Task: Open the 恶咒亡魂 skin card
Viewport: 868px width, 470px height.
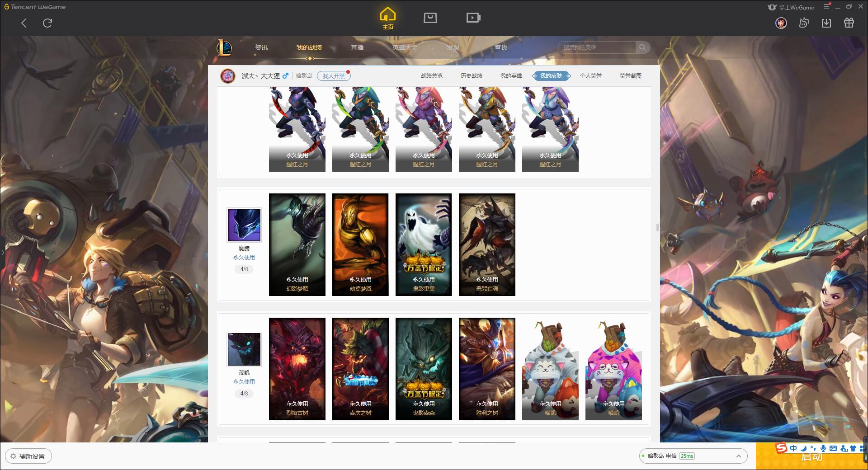Action: pos(487,244)
